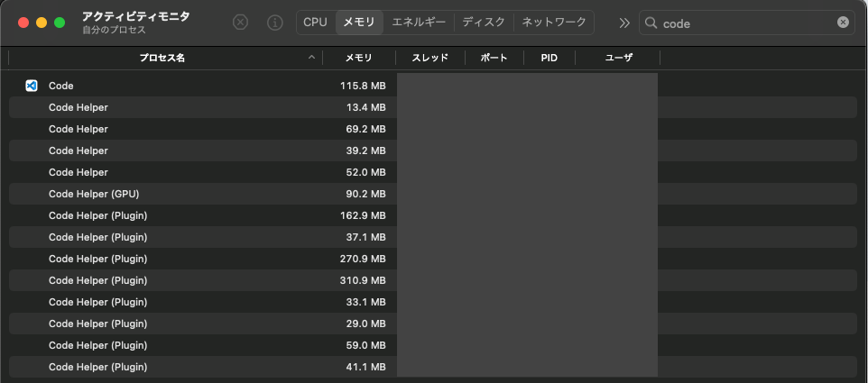Viewport: 868px width, 383px height.
Task: Select Code Helper (Plugin) using 59.0 MB
Action: (433, 345)
